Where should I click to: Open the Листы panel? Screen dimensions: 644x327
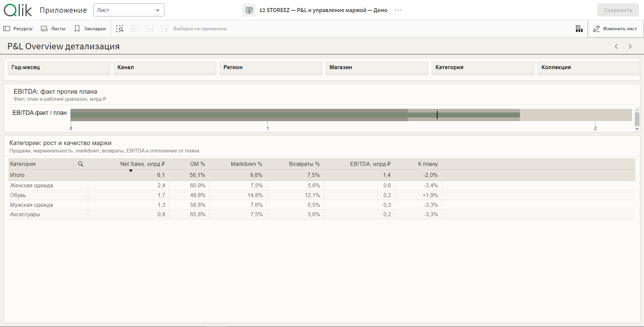click(53, 29)
